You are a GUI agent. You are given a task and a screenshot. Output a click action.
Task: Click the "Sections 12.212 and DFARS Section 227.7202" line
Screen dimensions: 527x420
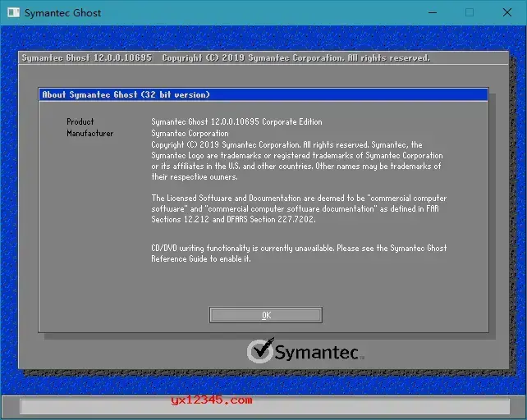click(233, 219)
